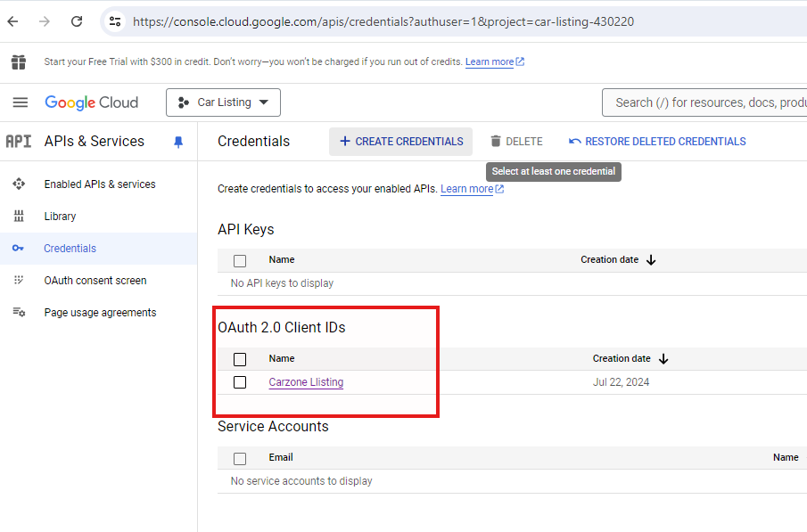The height and width of the screenshot is (532, 807).
Task: Open the Car Listing project selector dropdown
Action: [223, 102]
